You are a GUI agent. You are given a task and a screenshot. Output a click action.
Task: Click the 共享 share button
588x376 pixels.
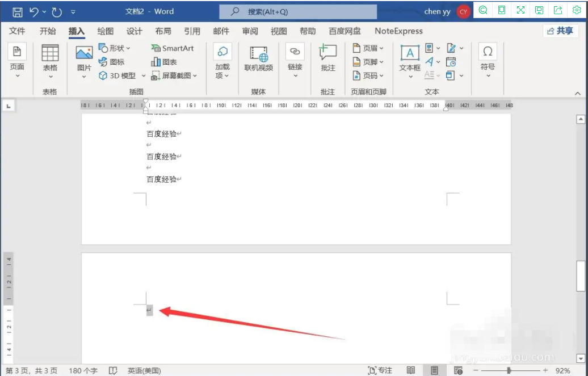click(x=561, y=31)
